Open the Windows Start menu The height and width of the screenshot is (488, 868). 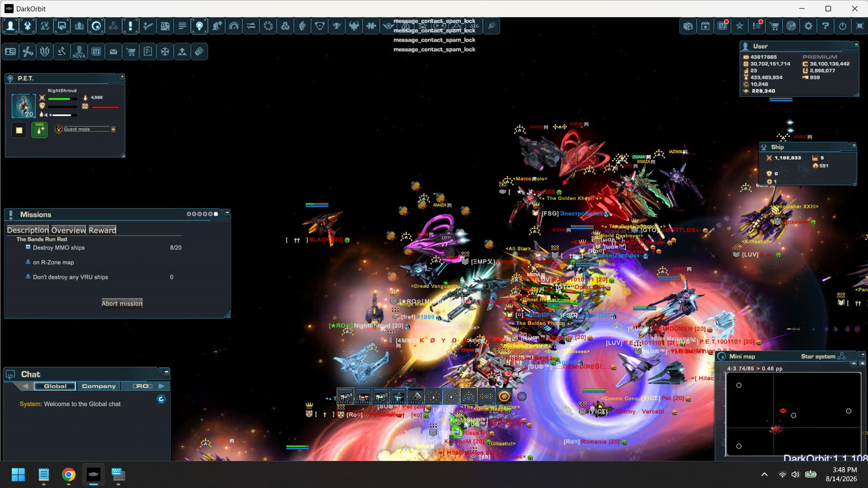[18, 474]
